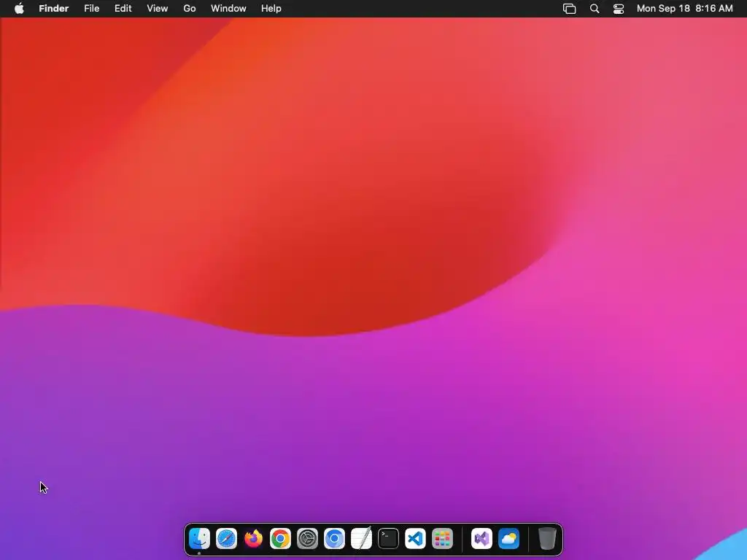Open the Window menu
The height and width of the screenshot is (560, 747).
(x=228, y=9)
